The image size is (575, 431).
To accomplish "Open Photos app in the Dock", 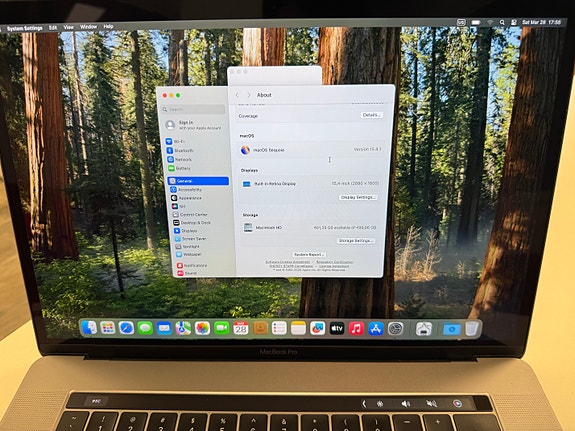I will (202, 328).
